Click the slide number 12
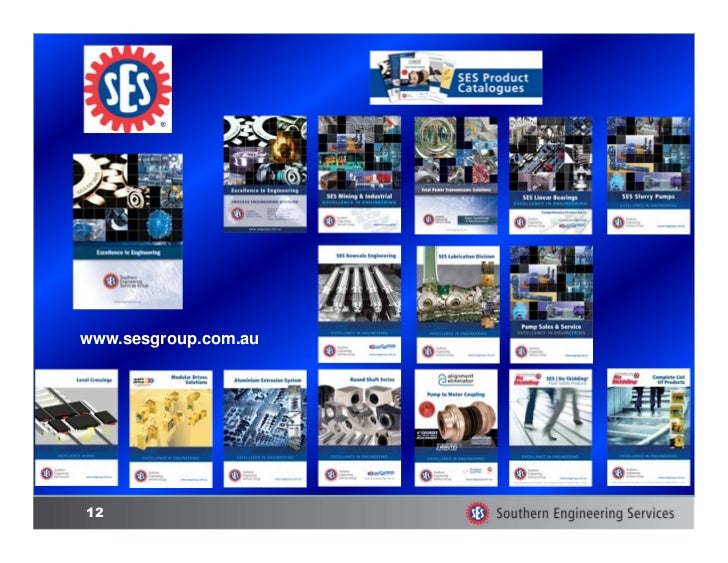728x563 pixels. coord(95,512)
